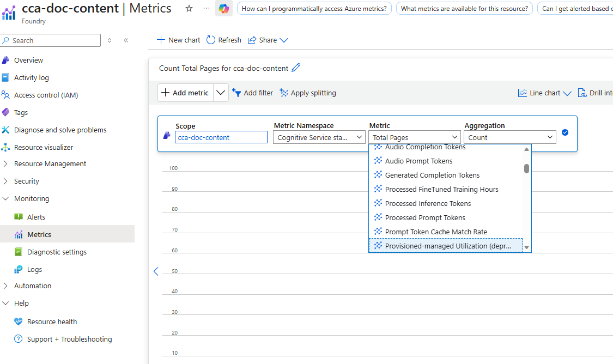Open the Resource visualizer page
The width and height of the screenshot is (613, 364).
pyautogui.click(x=44, y=147)
